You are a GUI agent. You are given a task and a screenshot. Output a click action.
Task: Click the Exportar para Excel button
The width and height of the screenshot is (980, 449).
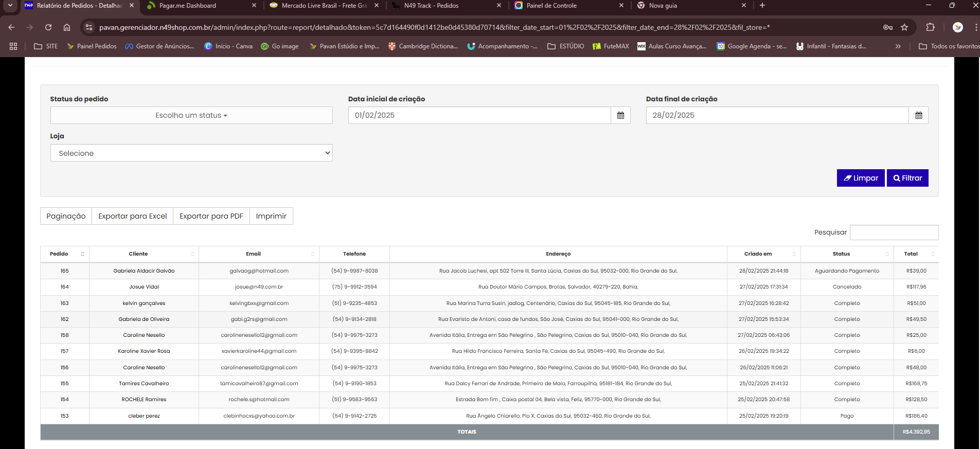132,216
